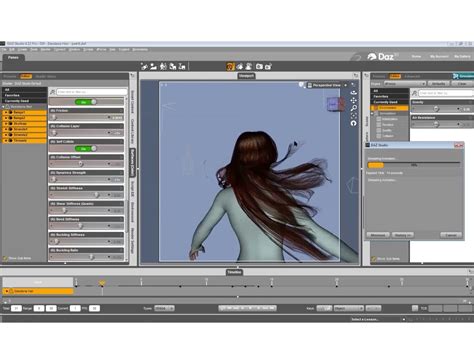Adjust the Friction slider handle
This screenshot has height=364, width=474.
(x=54, y=117)
